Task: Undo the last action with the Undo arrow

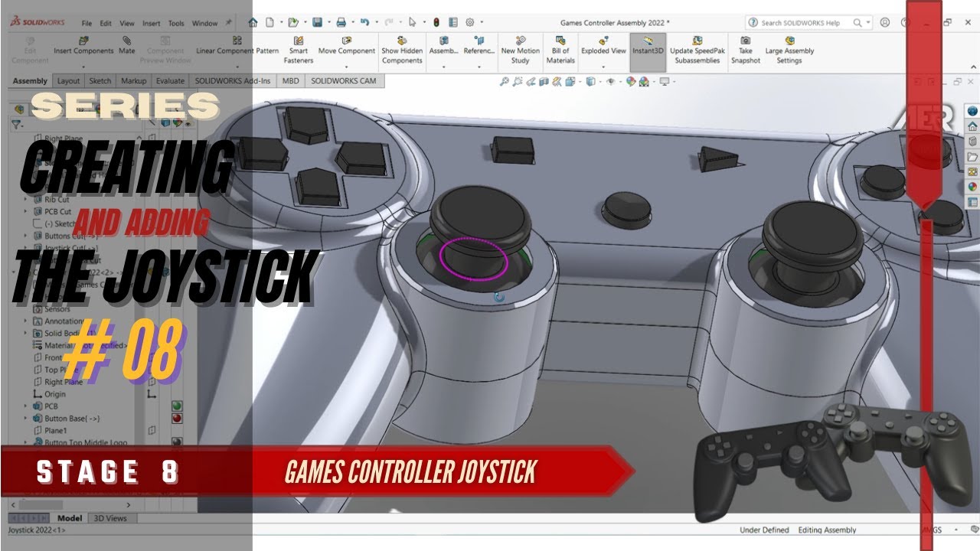Action: click(364, 23)
